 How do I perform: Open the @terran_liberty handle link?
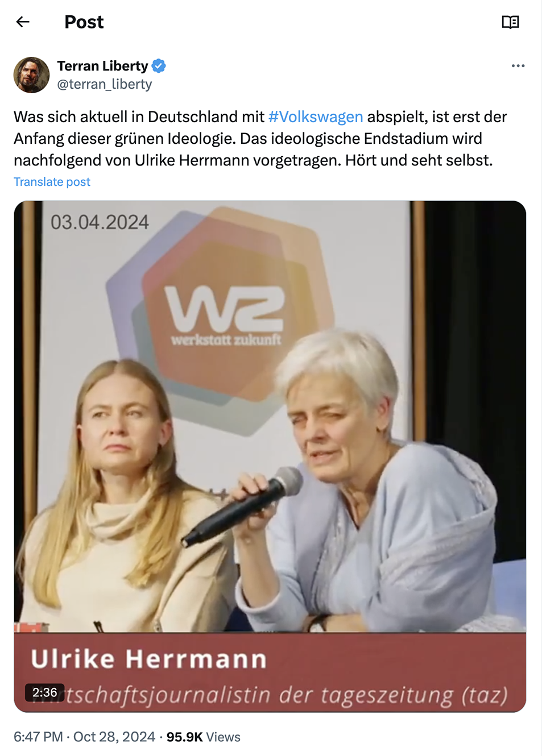105,84
